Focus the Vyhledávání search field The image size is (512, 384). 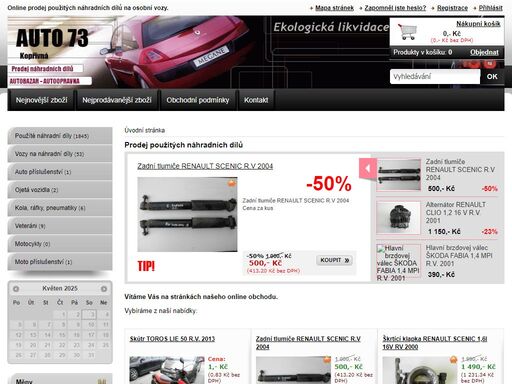point(435,77)
